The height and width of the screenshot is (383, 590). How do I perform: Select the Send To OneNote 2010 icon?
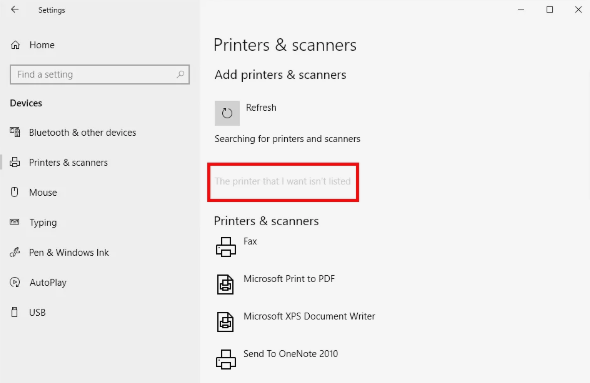point(226,359)
